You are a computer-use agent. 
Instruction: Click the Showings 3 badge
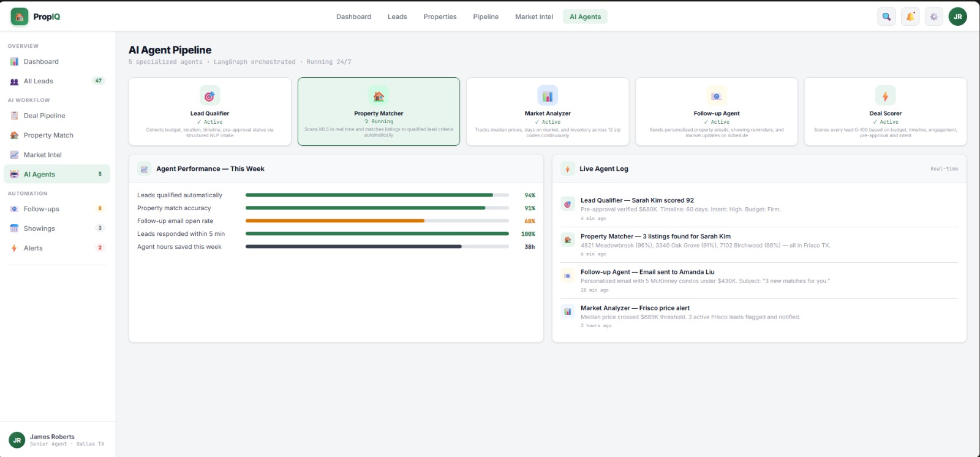[100, 228]
